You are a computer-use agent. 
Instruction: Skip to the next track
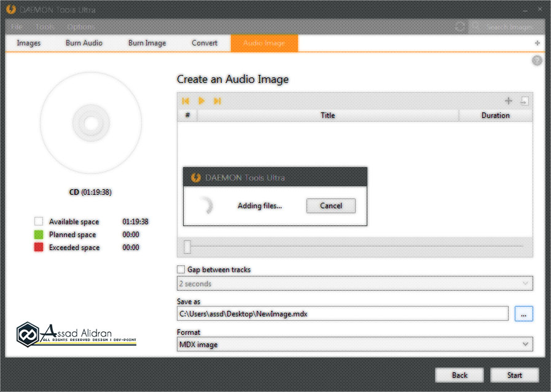(x=217, y=101)
